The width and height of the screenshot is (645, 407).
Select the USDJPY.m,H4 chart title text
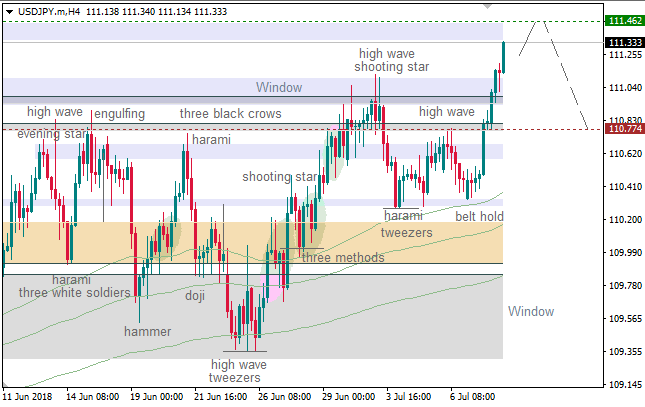point(49,9)
